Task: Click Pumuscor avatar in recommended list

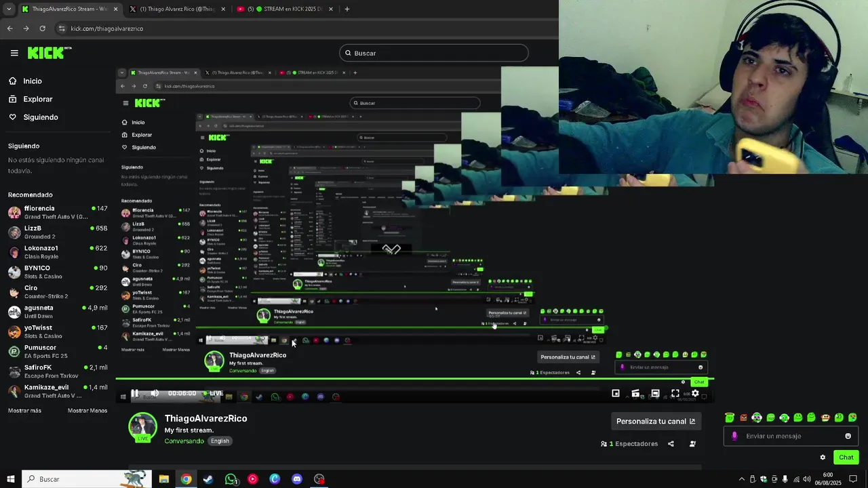Action: pyautogui.click(x=14, y=351)
